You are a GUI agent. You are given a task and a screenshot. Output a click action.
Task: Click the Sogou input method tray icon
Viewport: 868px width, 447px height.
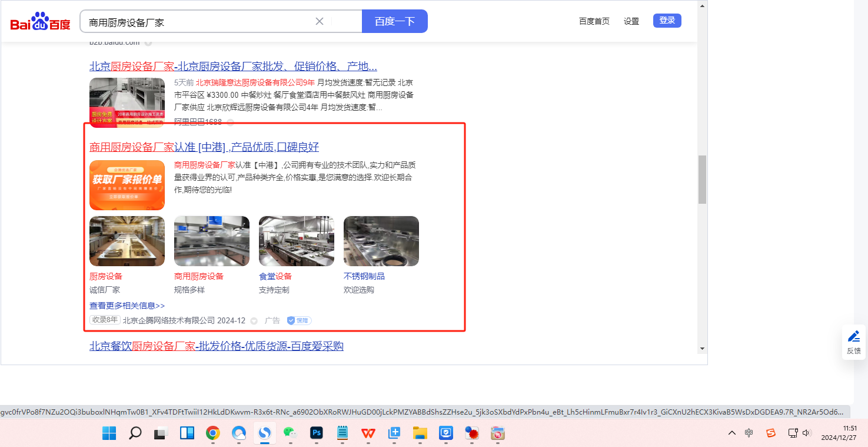click(x=770, y=433)
